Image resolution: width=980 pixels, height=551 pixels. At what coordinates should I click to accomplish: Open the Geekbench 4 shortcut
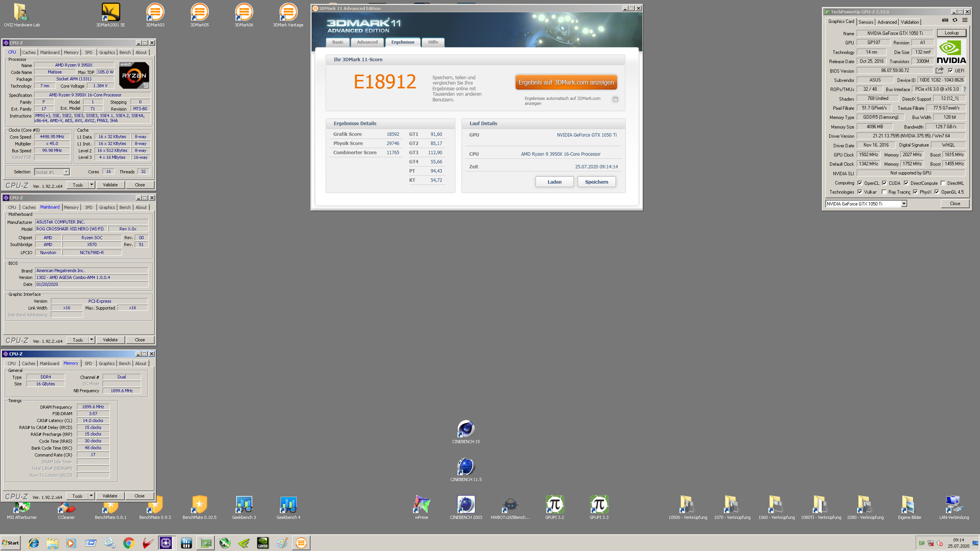pos(288,507)
